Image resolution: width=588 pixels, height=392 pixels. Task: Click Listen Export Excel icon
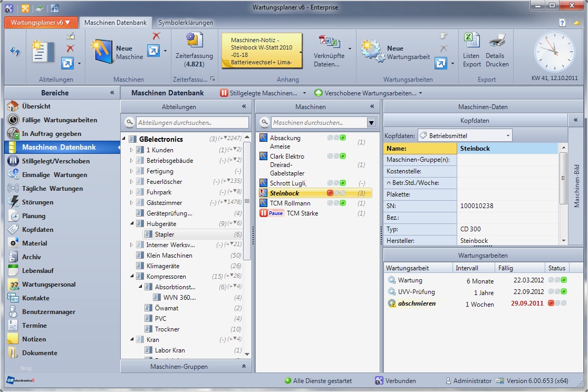(x=471, y=41)
